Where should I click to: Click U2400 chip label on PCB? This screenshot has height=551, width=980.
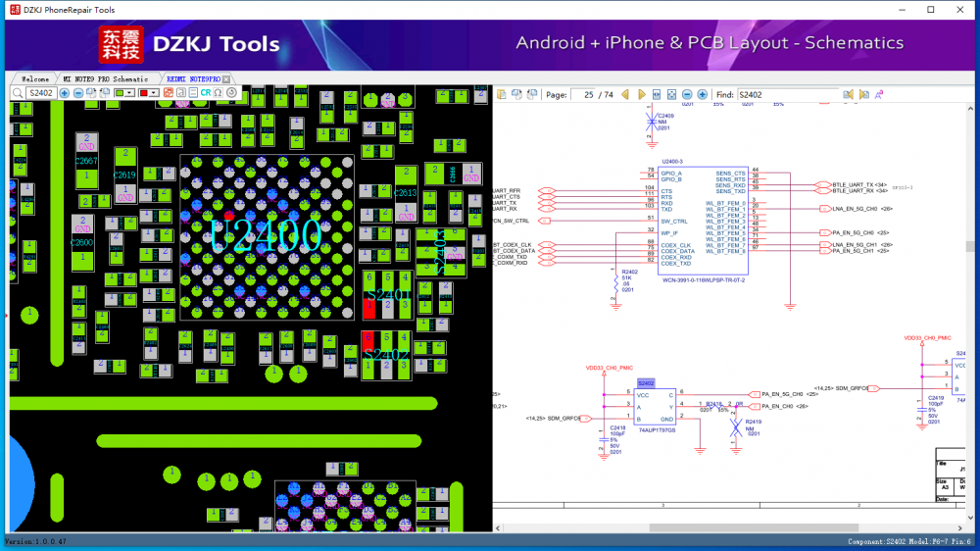[x=266, y=236]
